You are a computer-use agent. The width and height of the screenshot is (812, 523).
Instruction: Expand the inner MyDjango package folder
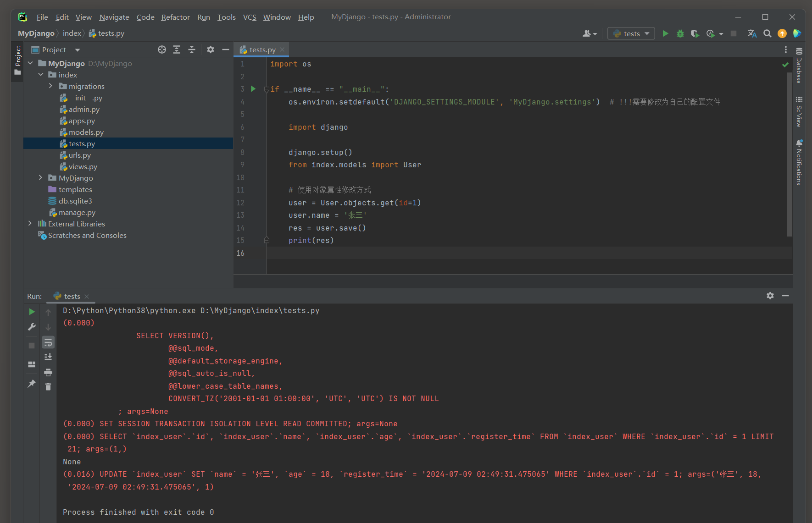point(40,178)
